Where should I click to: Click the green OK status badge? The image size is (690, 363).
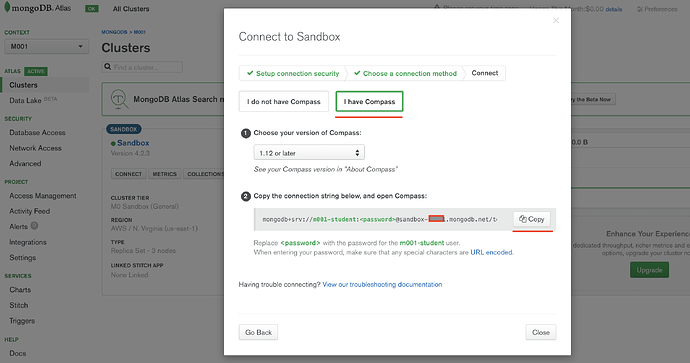(x=92, y=9)
